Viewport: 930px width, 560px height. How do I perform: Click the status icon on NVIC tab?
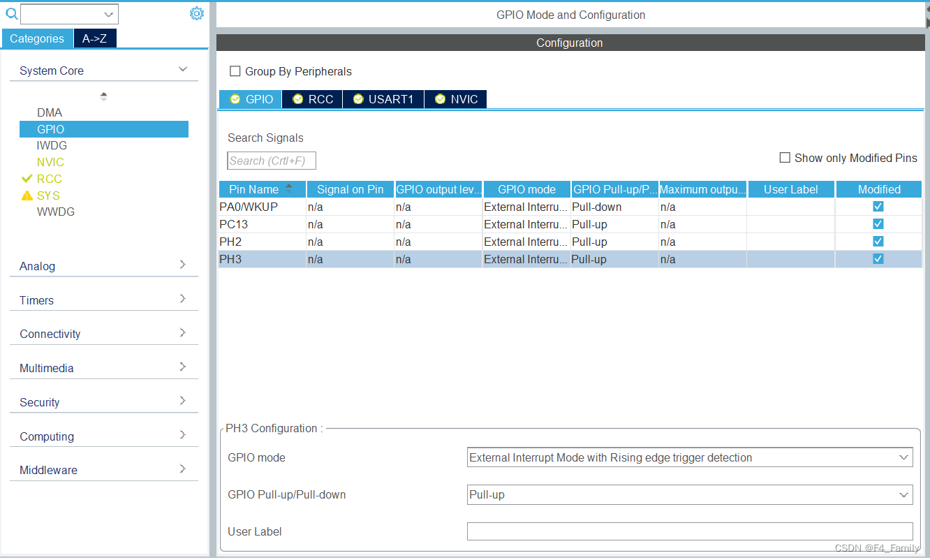point(440,99)
